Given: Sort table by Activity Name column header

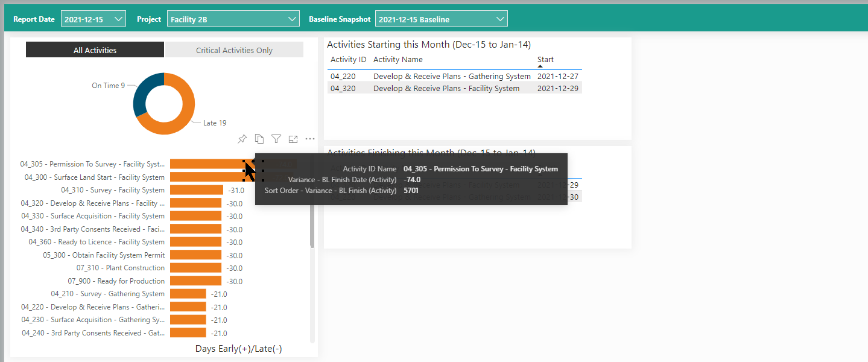Looking at the screenshot, I should coord(398,60).
